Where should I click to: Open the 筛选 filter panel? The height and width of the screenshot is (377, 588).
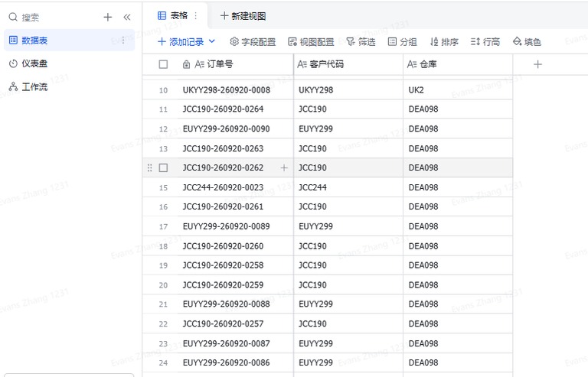point(361,41)
